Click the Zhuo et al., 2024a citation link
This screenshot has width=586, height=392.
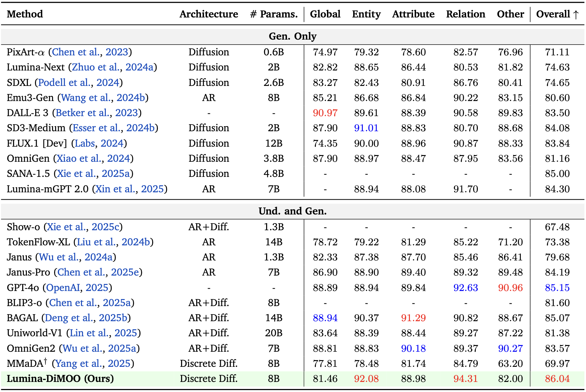[x=113, y=67]
